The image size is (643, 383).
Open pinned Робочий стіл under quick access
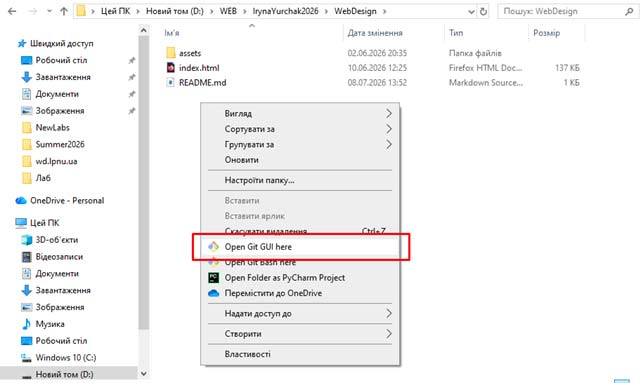tap(61, 60)
